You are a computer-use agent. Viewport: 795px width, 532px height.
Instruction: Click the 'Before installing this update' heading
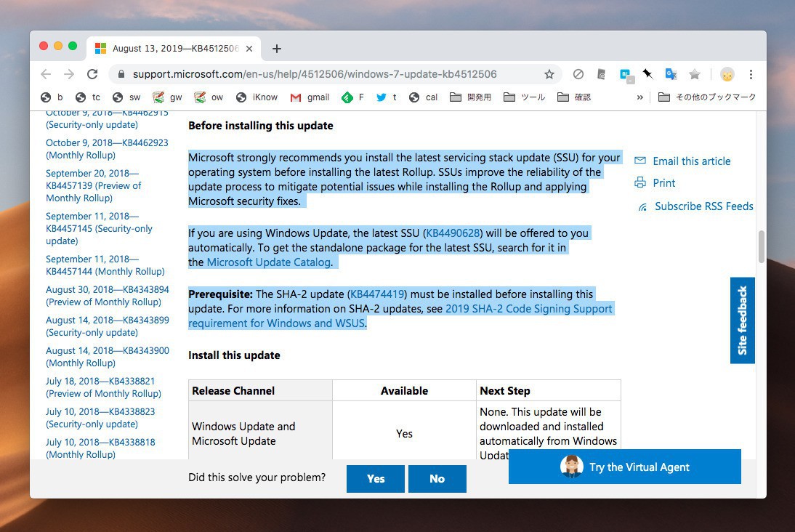[x=261, y=126]
